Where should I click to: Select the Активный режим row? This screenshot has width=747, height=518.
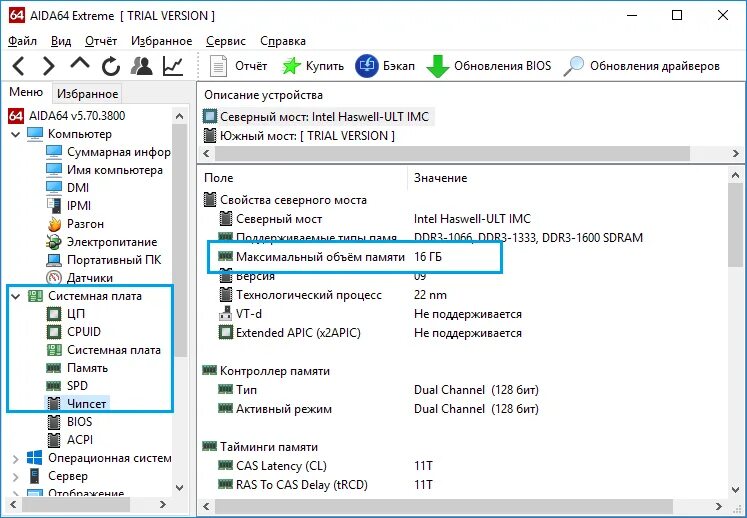tap(378, 409)
